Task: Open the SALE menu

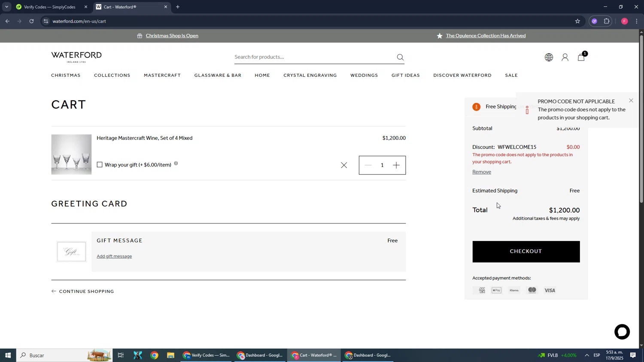Action: (x=511, y=75)
